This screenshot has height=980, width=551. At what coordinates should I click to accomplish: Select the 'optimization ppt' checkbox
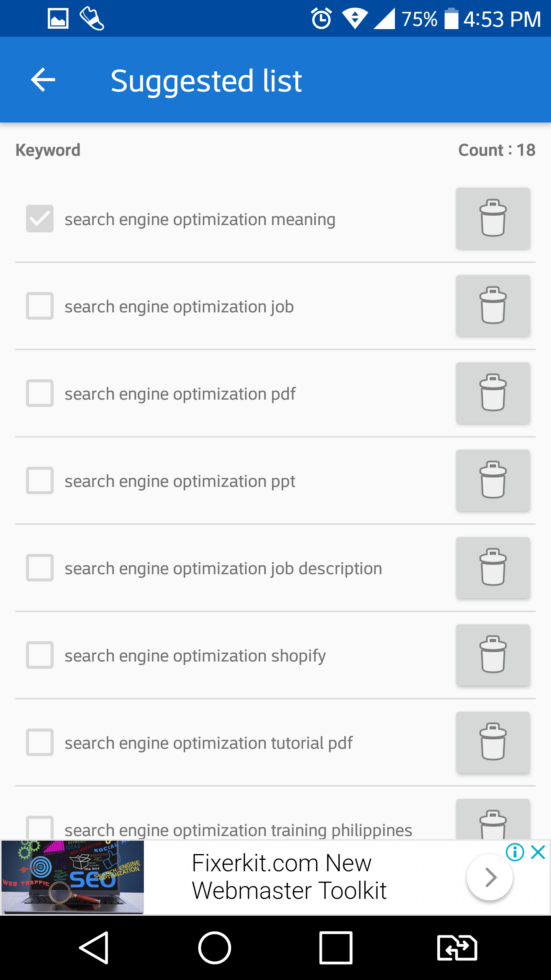point(40,480)
